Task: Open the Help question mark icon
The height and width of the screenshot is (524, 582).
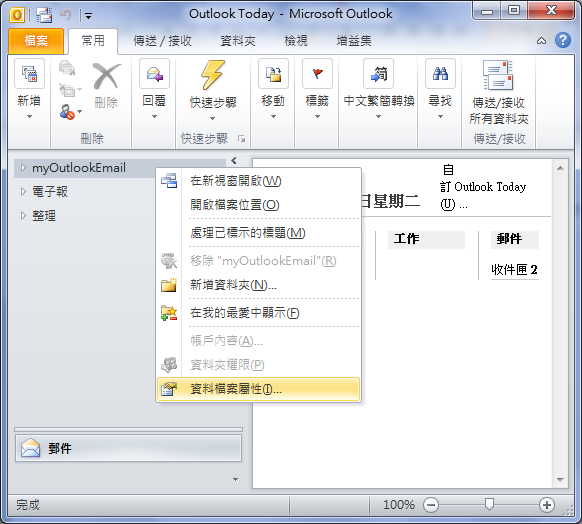Action: (563, 40)
